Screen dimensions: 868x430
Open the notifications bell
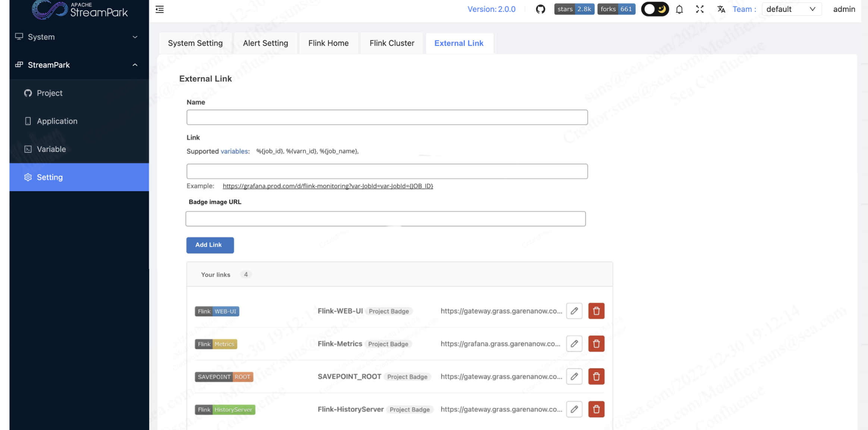[679, 9]
